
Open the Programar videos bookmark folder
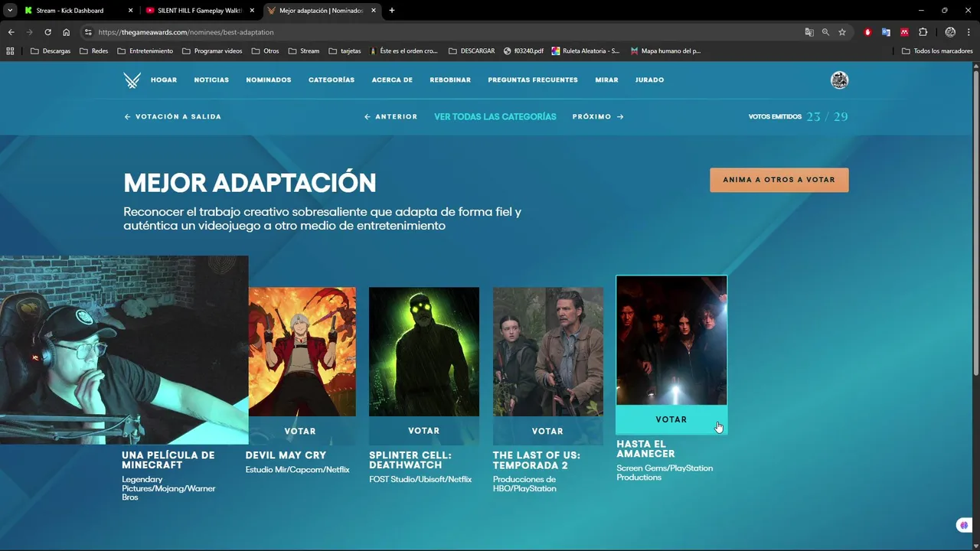click(212, 51)
